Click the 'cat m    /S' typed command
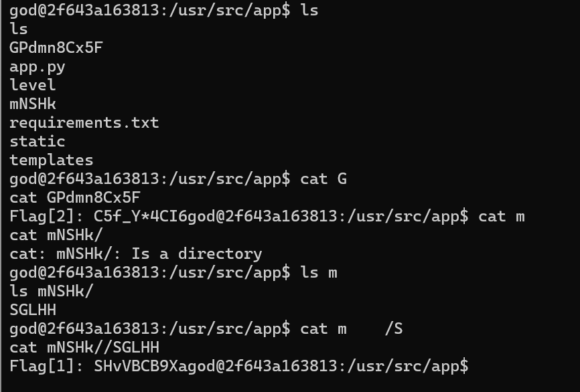Viewport: 580px width, 392px height. [352, 329]
